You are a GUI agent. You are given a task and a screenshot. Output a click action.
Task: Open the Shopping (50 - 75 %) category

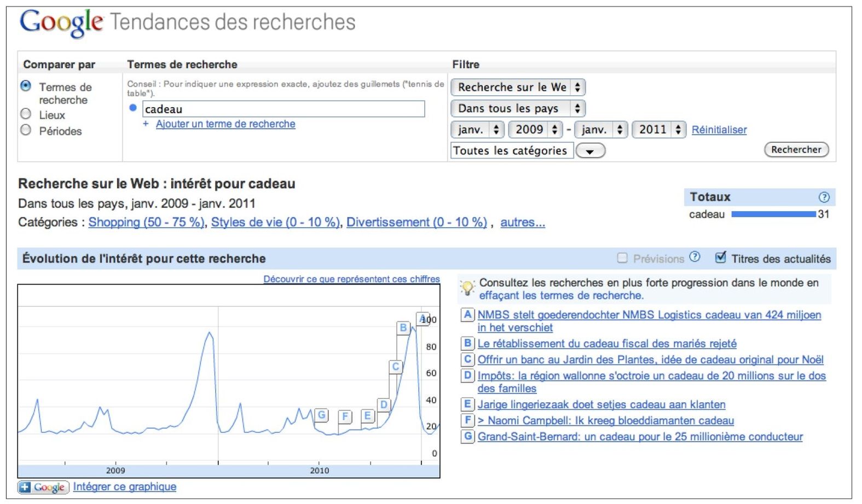point(146,222)
